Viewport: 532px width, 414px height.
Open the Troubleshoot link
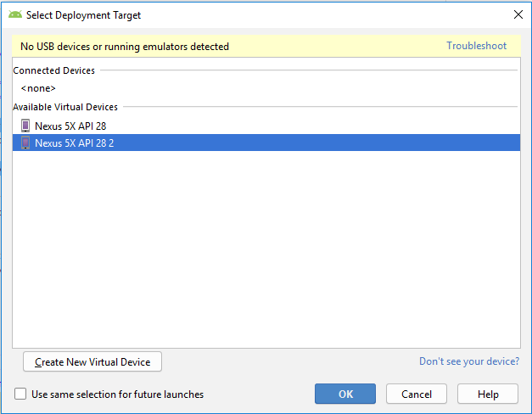pos(476,46)
